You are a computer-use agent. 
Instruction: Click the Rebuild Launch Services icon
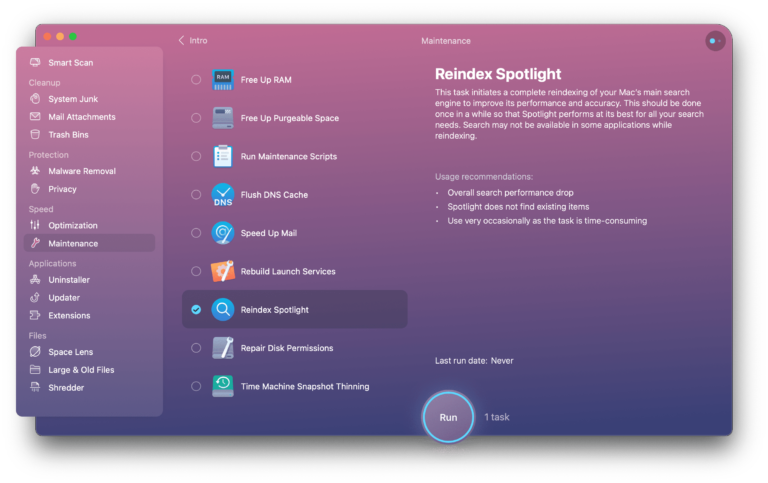[x=223, y=271]
